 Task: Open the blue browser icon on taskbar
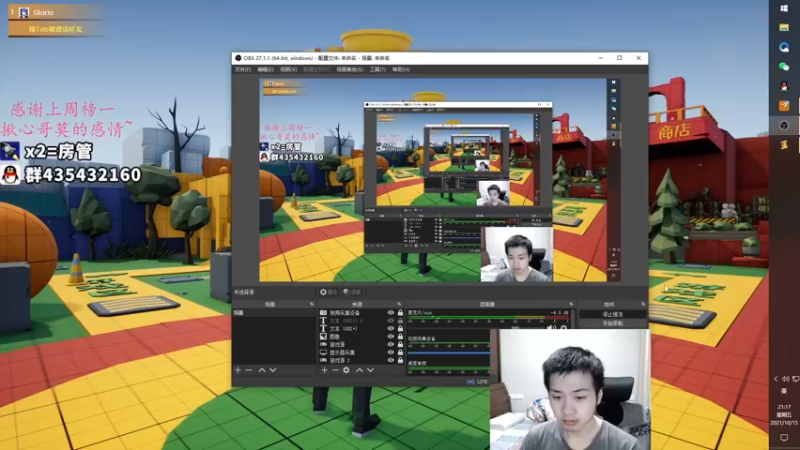[x=784, y=47]
